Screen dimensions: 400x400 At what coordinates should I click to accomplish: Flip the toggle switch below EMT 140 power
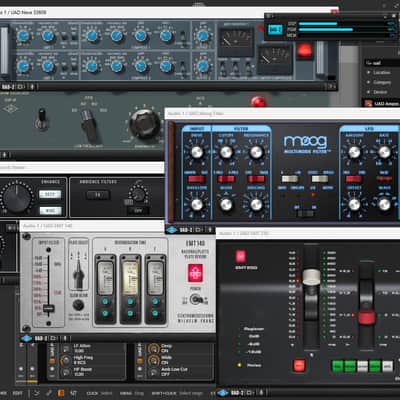196,300
